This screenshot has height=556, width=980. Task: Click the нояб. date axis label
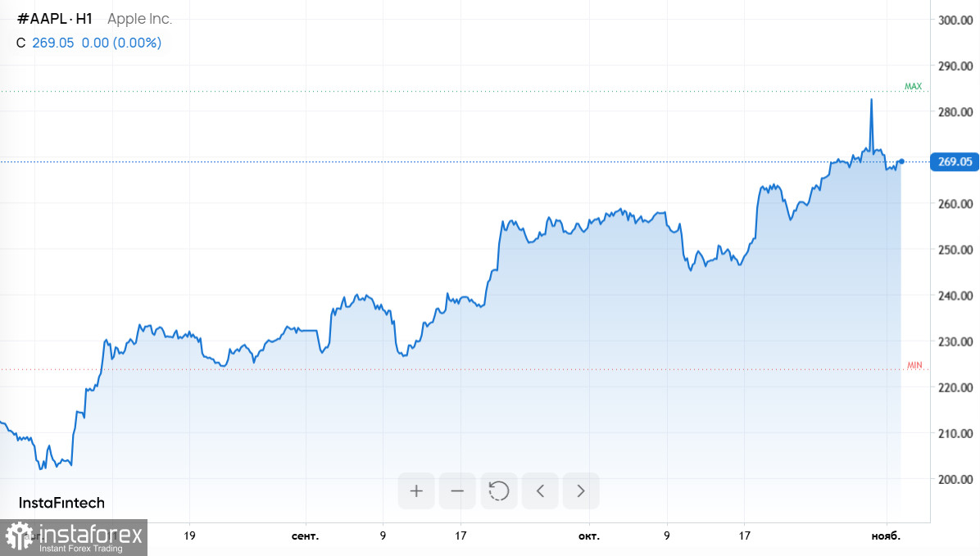point(885,536)
